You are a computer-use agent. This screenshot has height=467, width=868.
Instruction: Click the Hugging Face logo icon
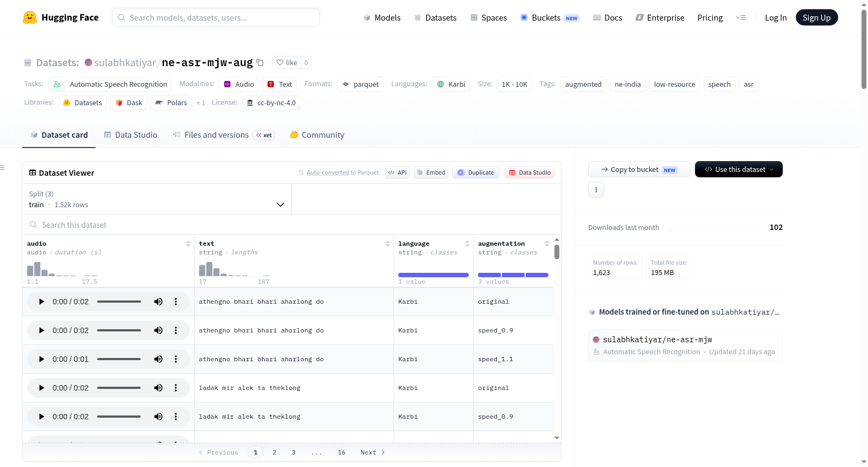coord(30,17)
